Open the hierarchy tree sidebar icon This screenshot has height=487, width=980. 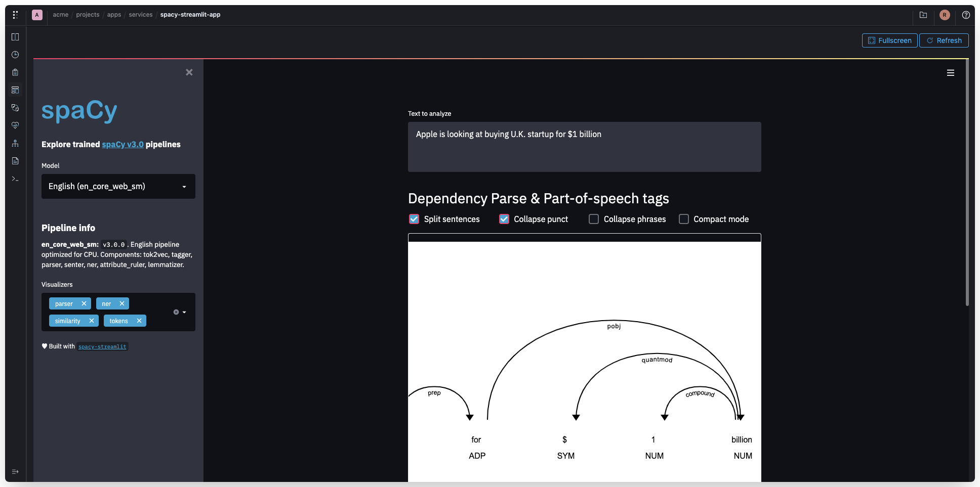[15, 143]
